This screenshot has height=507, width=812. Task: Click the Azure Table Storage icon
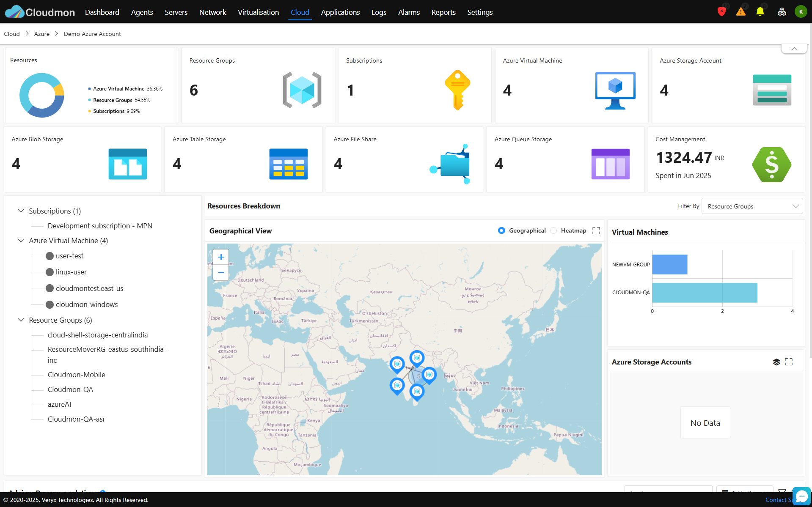click(289, 164)
